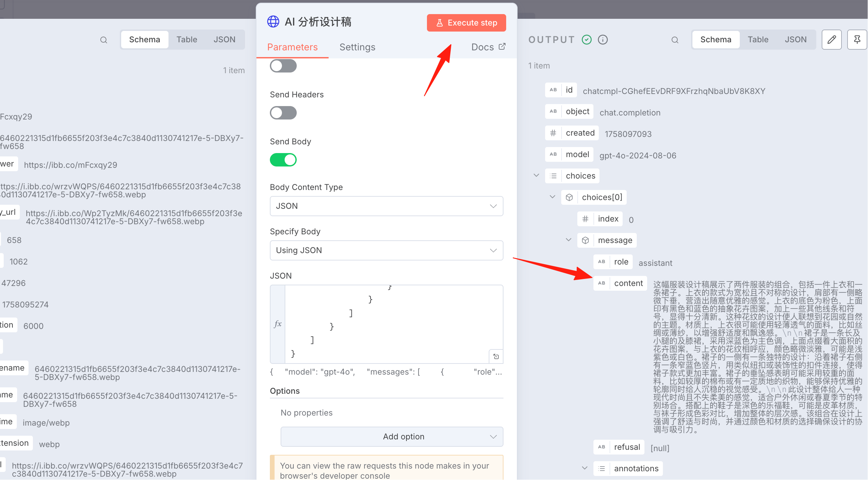Click the 1758097093 created value
Viewport: 868px width, 480px height.
tap(628, 134)
